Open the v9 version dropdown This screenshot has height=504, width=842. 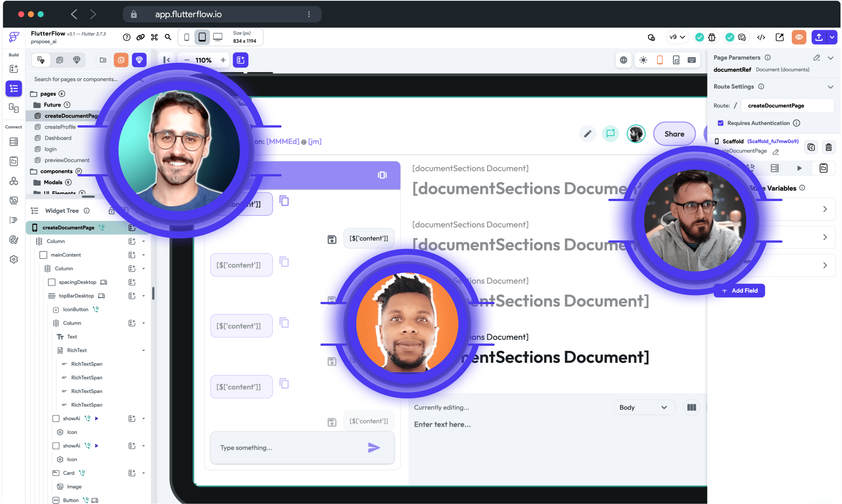[x=677, y=37]
